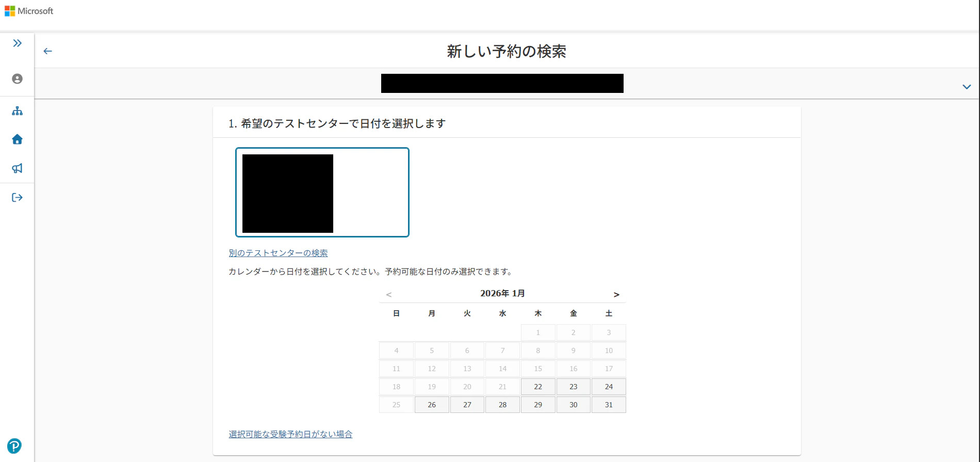Click the 土 weekday column header
The width and height of the screenshot is (980, 462).
(609, 313)
